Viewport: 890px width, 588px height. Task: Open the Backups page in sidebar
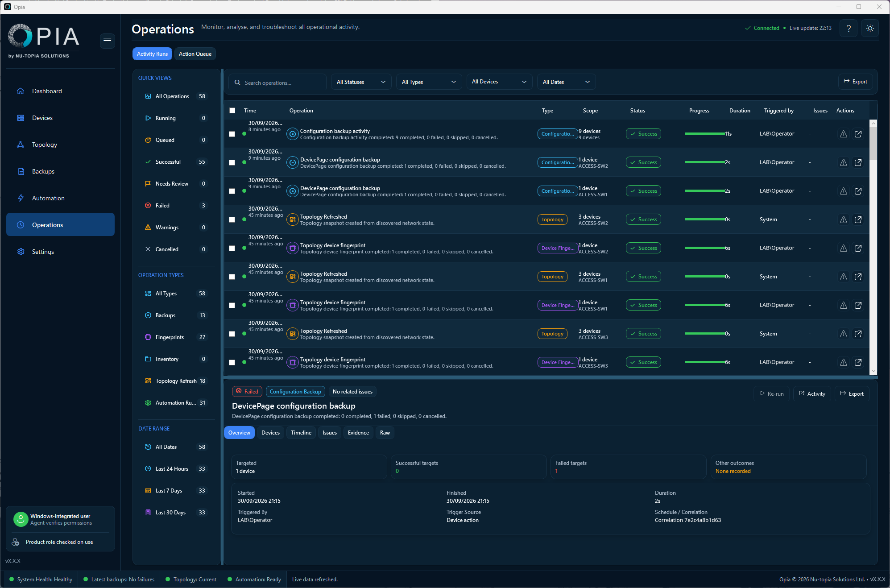coord(60,171)
